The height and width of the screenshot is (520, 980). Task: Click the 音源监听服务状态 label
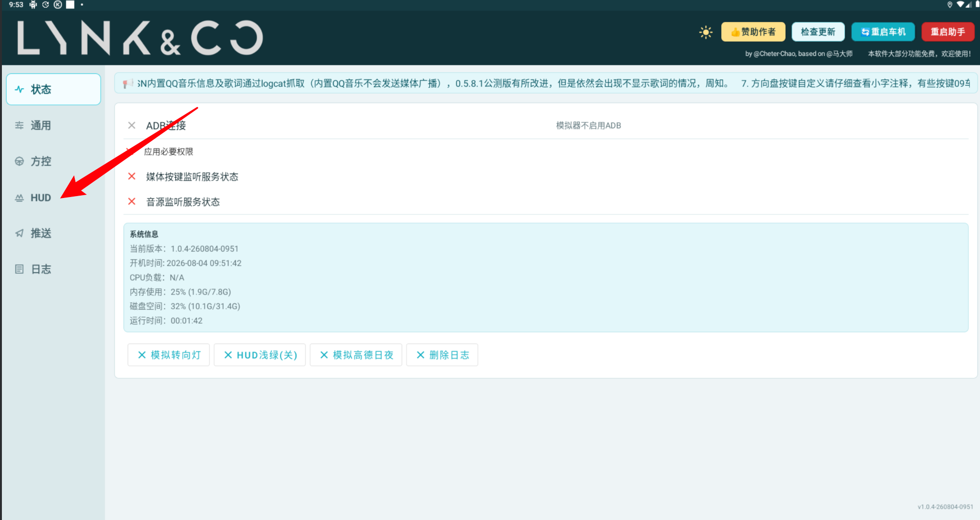[x=183, y=202]
